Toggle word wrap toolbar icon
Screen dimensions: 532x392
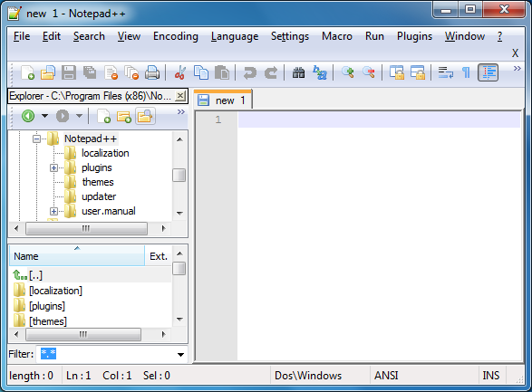pos(446,72)
